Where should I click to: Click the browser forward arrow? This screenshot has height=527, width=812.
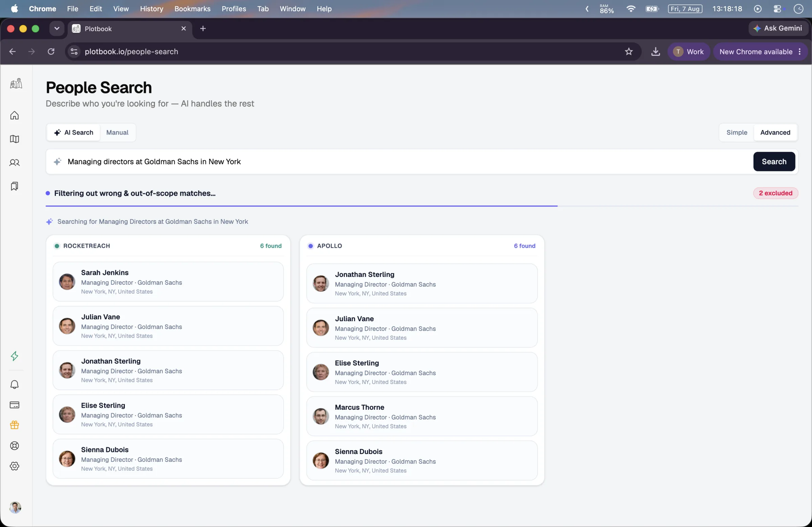[31, 51]
